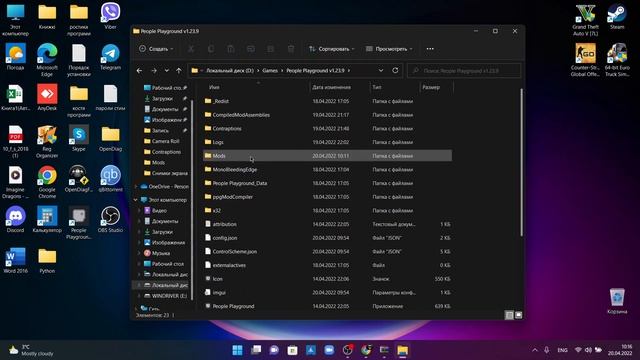Click Games in the address breadcrumb
Screen dimensions: 640x360
pyautogui.click(x=270, y=71)
